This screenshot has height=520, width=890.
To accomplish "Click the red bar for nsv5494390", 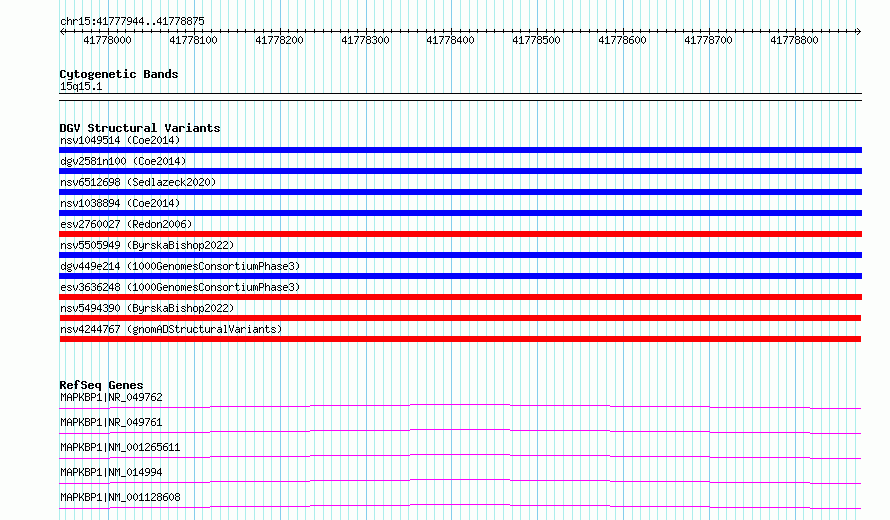I will [x=460, y=318].
